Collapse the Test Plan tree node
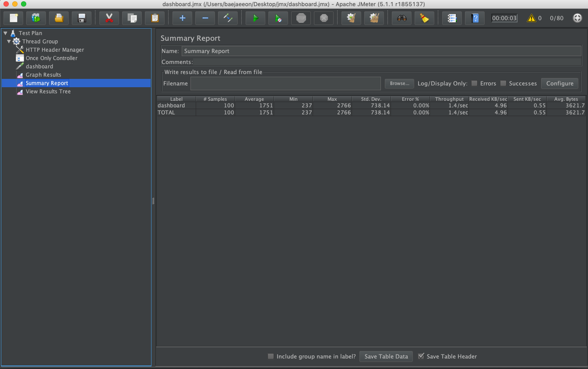The image size is (588, 369). pos(5,33)
